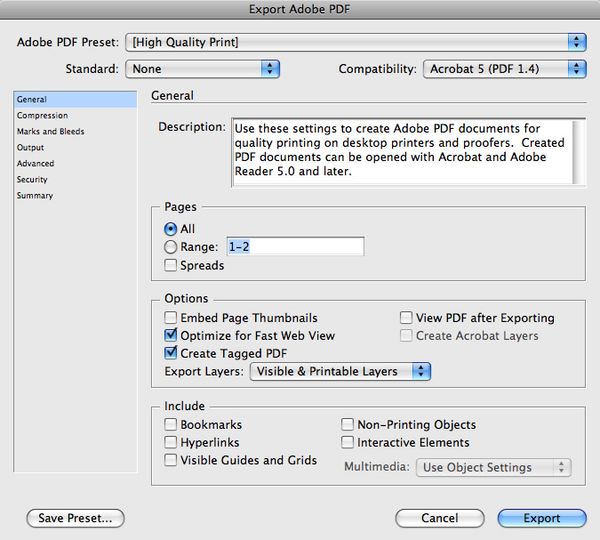Enable the Hyperlinks checkbox
This screenshot has height=540, width=600.
(171, 442)
